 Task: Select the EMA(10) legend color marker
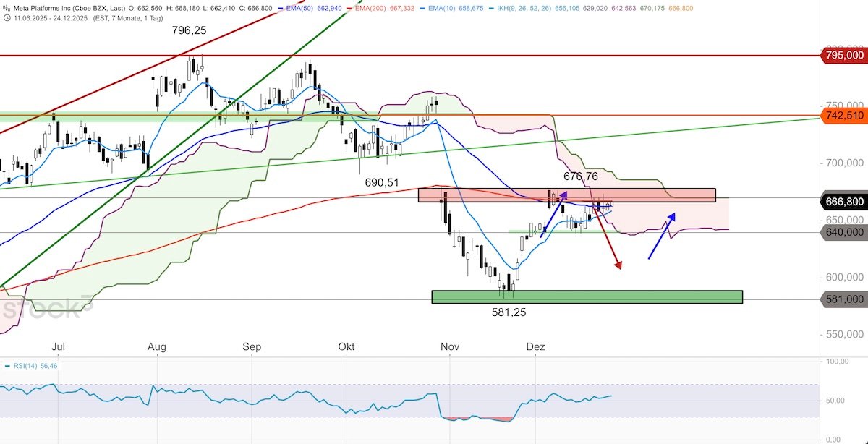coord(422,7)
